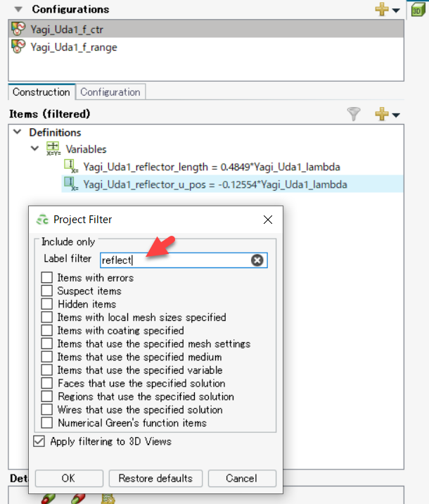
Task: Check Items with local mesh sizes specified
Action: pyautogui.click(x=47, y=317)
